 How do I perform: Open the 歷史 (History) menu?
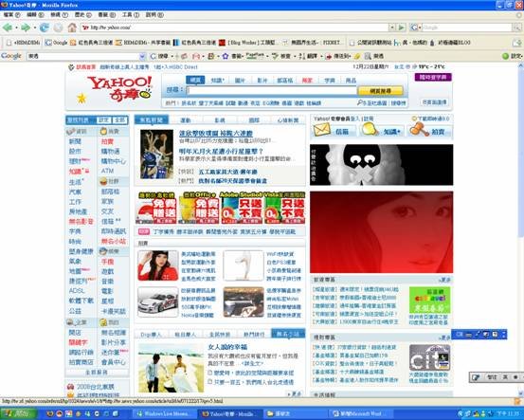click(x=83, y=15)
